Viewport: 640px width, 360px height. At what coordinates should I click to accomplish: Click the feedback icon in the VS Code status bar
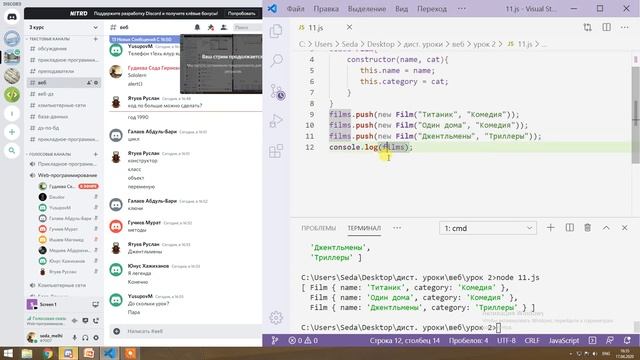(x=610, y=340)
